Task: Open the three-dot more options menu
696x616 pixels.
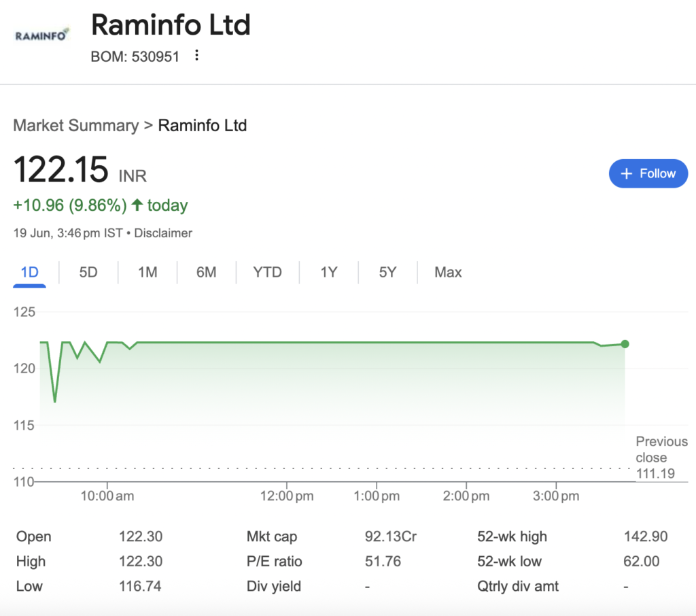Action: coord(196,56)
